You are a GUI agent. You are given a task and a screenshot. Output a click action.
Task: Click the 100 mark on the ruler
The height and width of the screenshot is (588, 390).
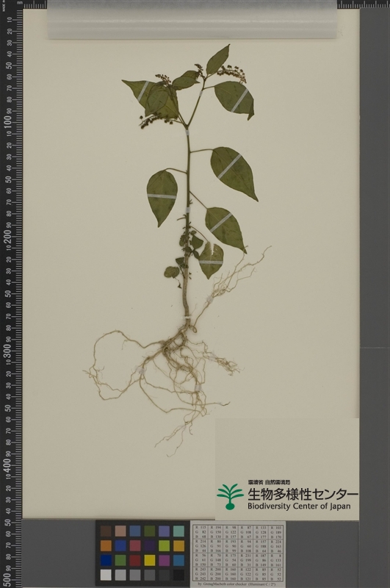(x=7, y=123)
